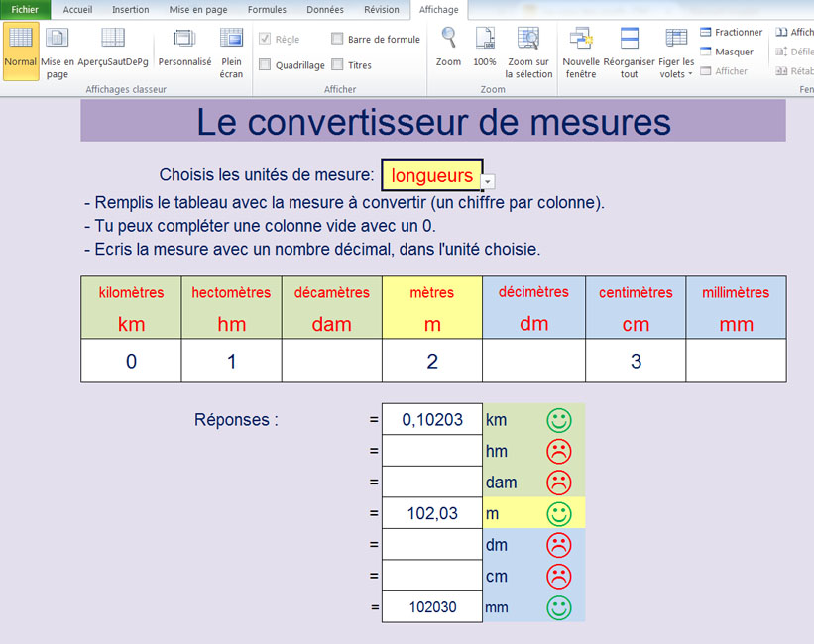Enable the Titres headings checkbox
Image resolution: width=814 pixels, height=644 pixels.
(337, 64)
